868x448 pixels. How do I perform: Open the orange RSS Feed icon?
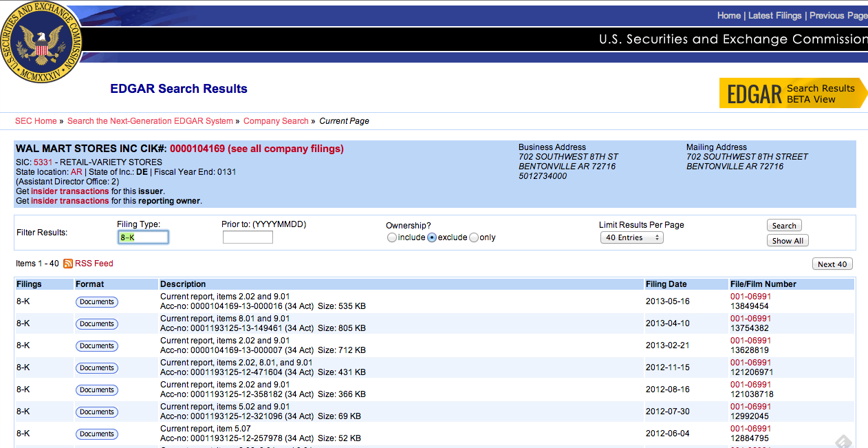coord(68,264)
